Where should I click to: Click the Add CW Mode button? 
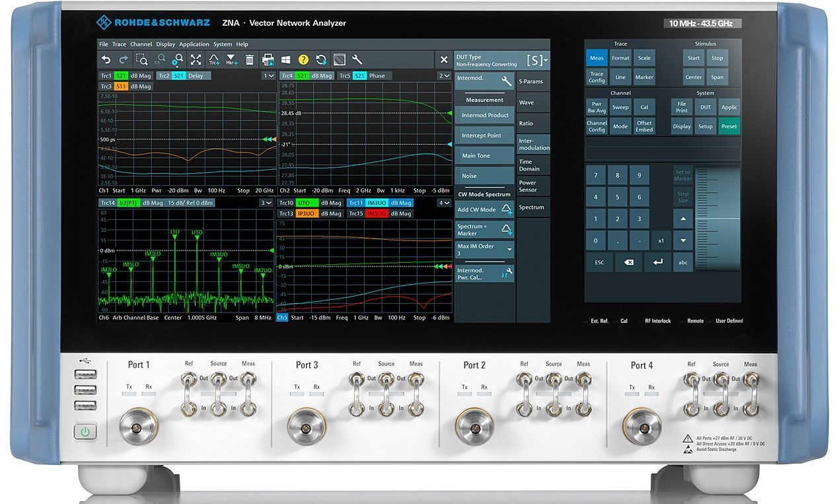pos(485,209)
